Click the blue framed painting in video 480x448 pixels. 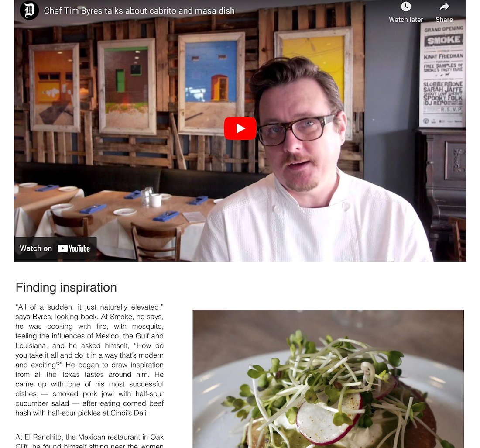tap(211, 83)
